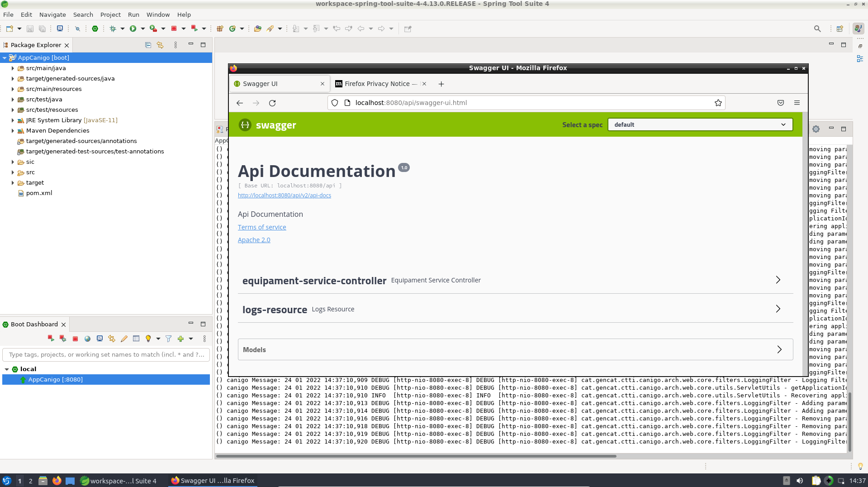Collapse All in Package Explorer

coord(148,45)
